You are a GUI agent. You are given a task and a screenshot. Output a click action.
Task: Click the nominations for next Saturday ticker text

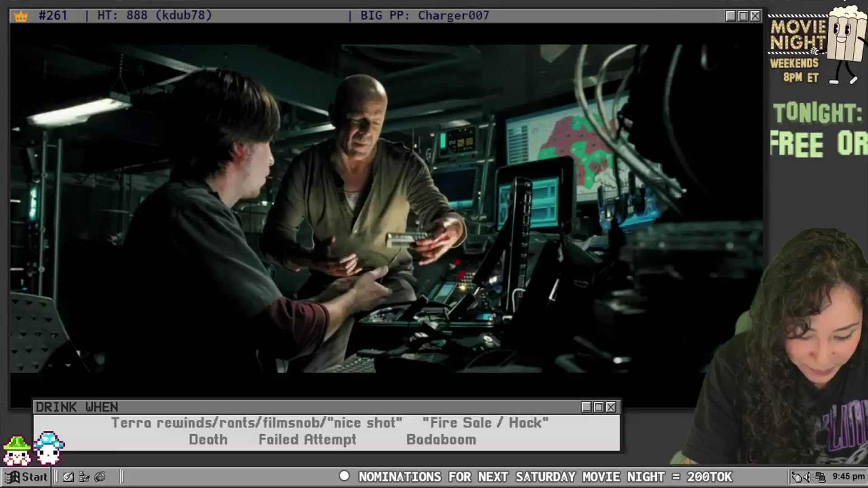(x=545, y=477)
